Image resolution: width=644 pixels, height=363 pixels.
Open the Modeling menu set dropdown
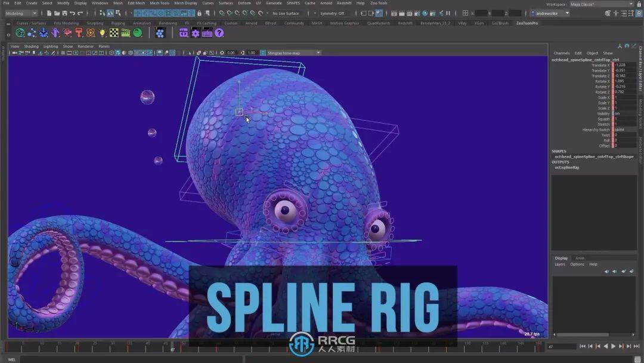pos(21,13)
